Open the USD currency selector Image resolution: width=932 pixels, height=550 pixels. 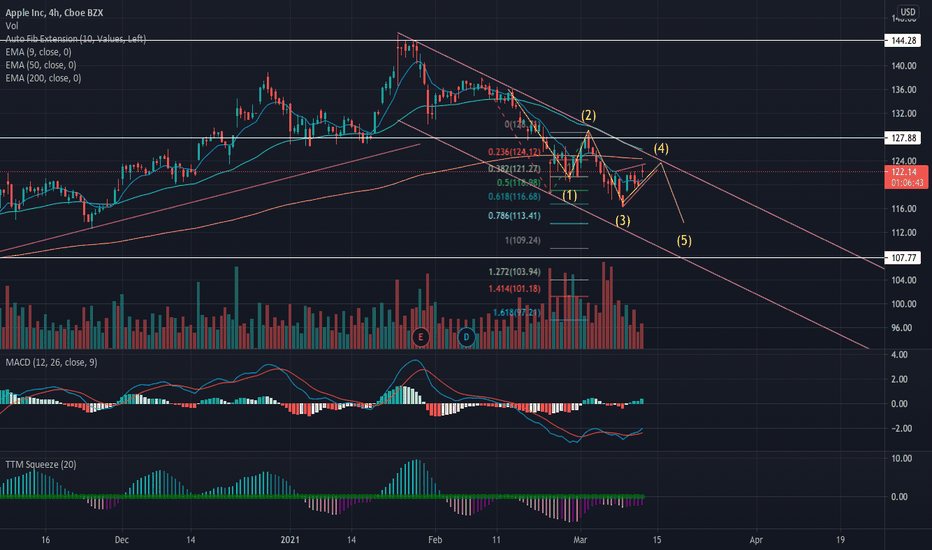coord(908,12)
